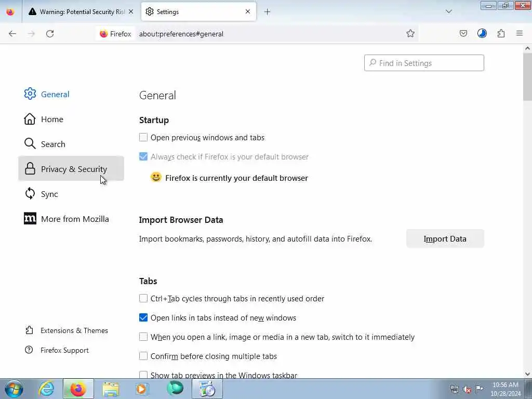Open the Extensions puzzle icon in toolbar
The width and height of the screenshot is (532, 399).
[x=501, y=33]
